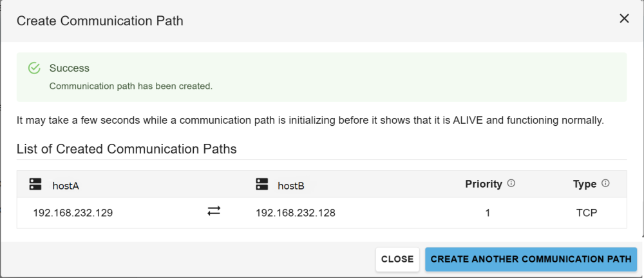Select the 192.168.232.129 address cell

[x=73, y=212]
